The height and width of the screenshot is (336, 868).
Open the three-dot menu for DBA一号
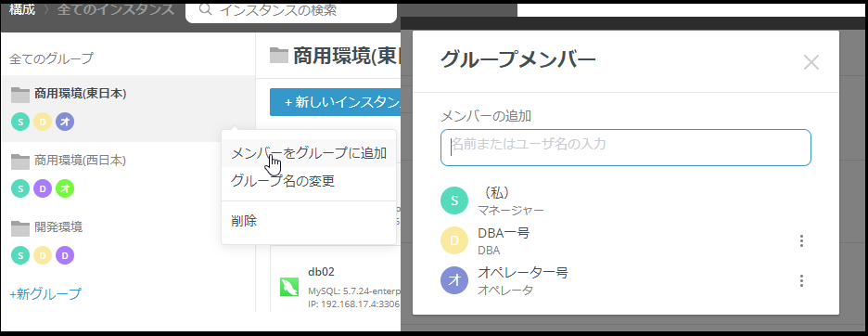(x=801, y=240)
